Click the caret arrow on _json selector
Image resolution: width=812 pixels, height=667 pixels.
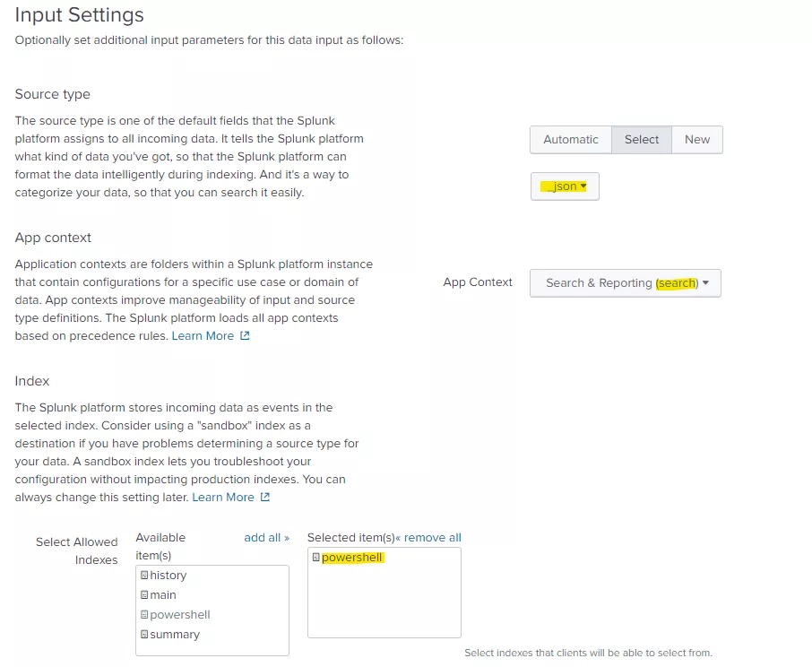(x=583, y=186)
